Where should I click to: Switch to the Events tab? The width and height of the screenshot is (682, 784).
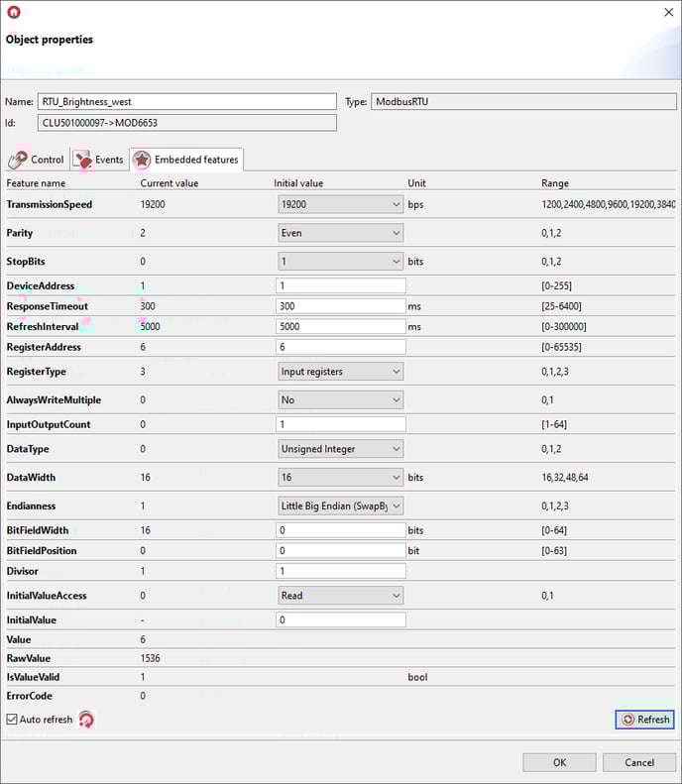(x=99, y=160)
